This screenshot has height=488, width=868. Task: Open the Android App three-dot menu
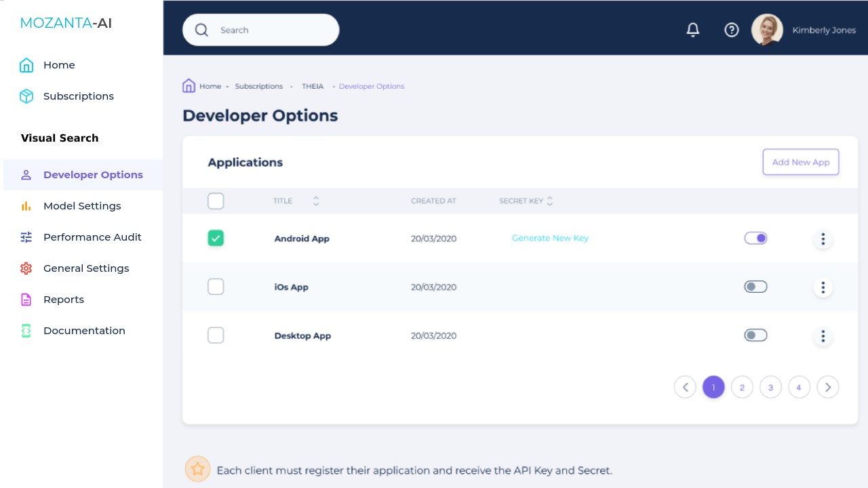click(823, 239)
